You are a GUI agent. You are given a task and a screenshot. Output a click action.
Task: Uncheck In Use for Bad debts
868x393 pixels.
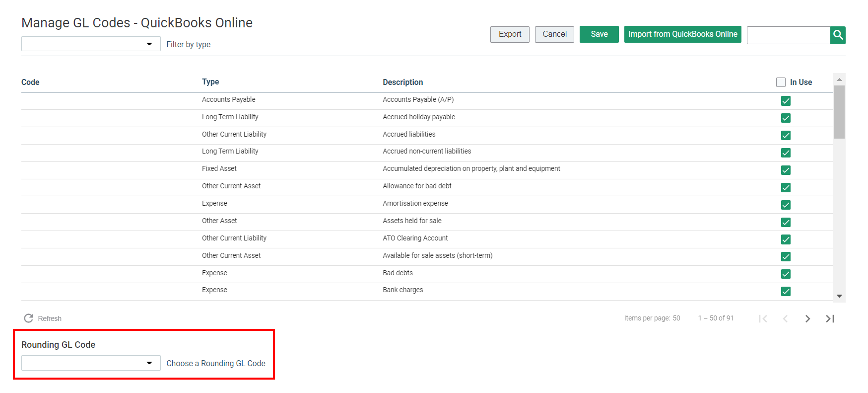[x=786, y=274]
